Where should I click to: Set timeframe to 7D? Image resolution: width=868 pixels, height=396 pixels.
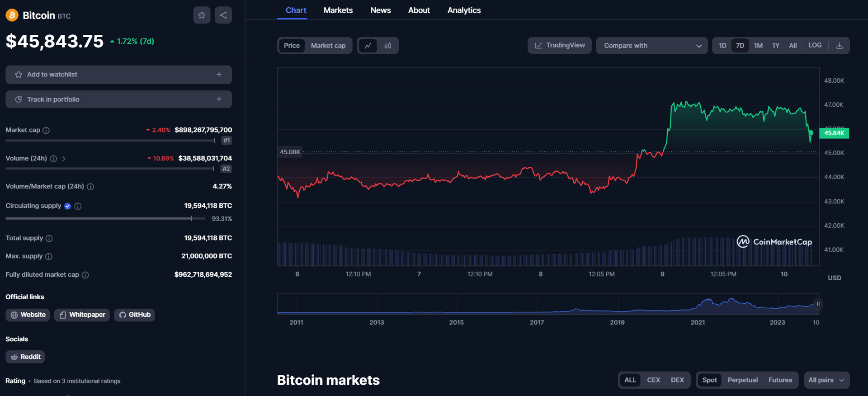[740, 46]
